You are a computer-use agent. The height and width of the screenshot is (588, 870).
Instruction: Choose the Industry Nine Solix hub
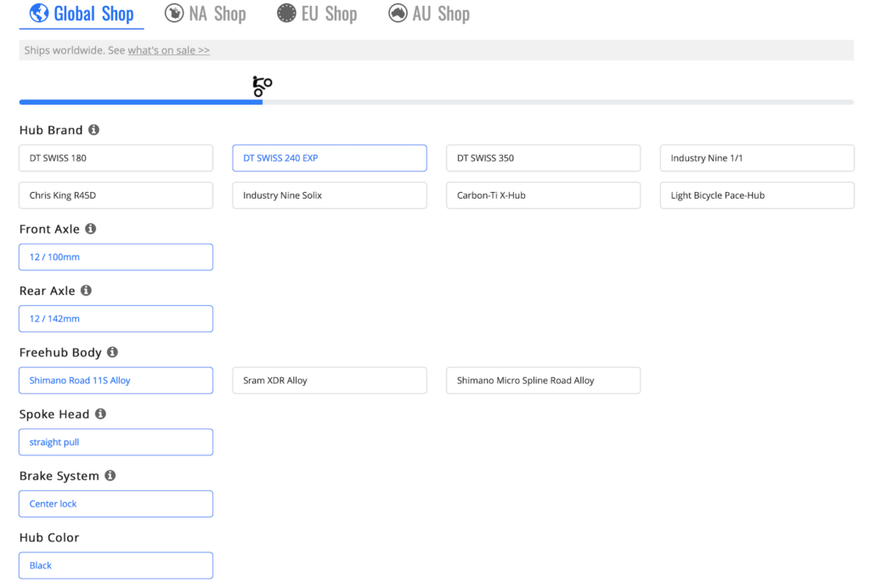coord(329,195)
